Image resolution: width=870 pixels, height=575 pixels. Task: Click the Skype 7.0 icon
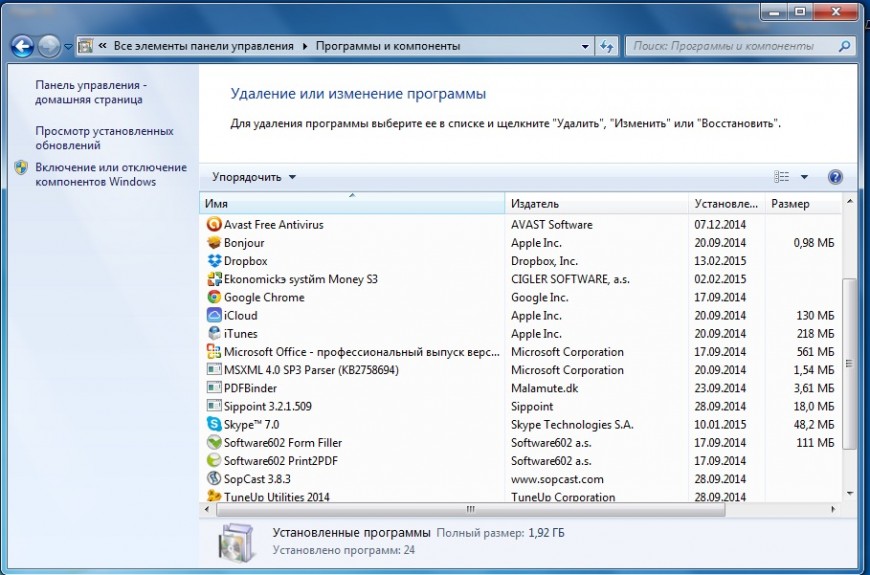pyautogui.click(x=214, y=425)
